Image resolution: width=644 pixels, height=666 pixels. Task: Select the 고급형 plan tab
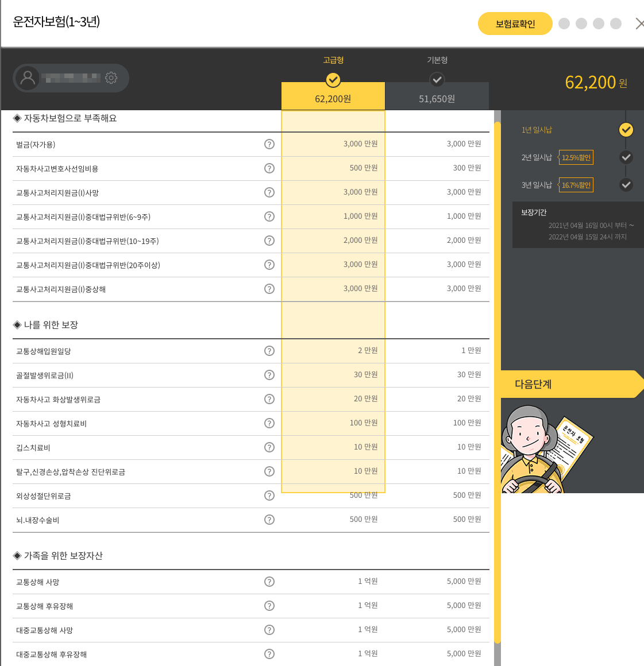tap(333, 86)
